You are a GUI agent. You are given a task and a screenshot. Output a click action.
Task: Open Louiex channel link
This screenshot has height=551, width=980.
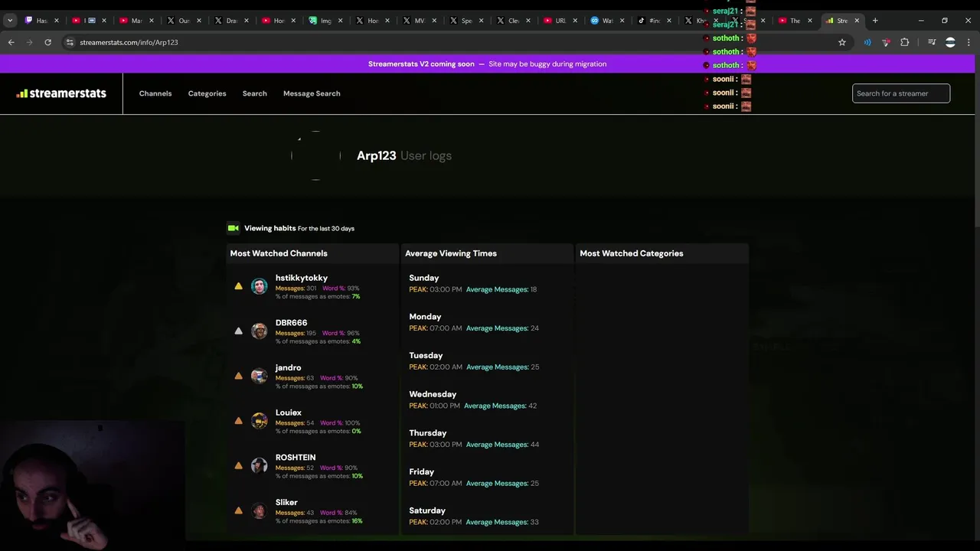(x=289, y=412)
